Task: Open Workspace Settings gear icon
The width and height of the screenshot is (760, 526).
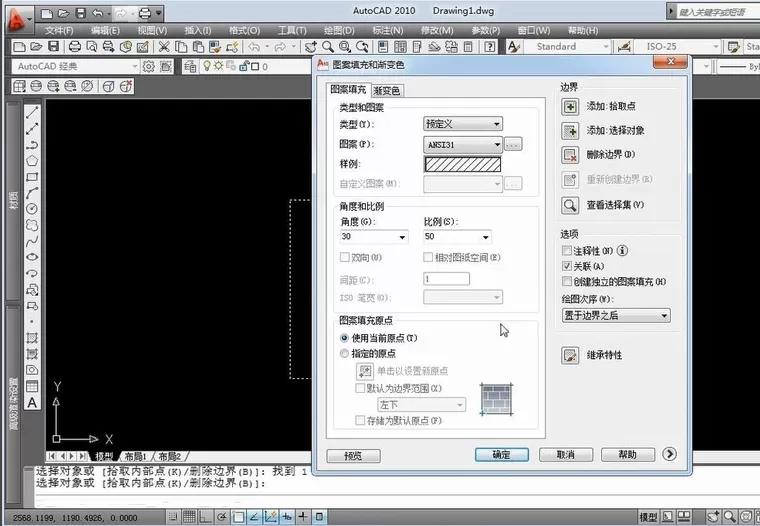Action: [148, 66]
